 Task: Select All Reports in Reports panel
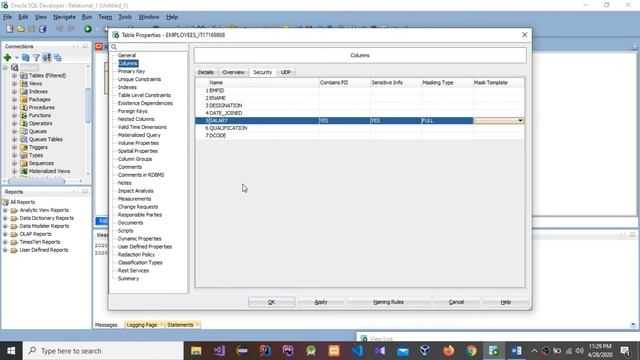click(x=22, y=202)
